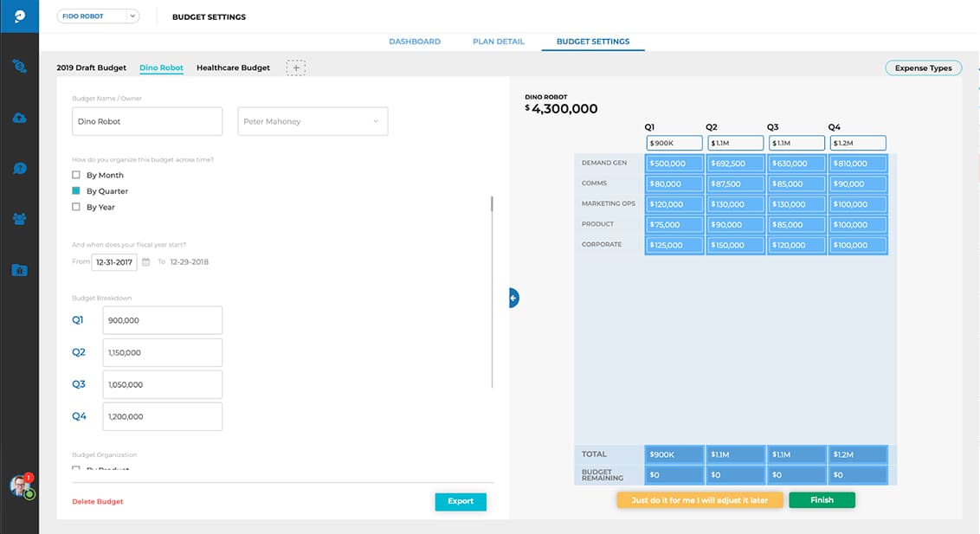This screenshot has width=980, height=534.
Task: Click the user avatar with notification badge
Action: (x=21, y=486)
